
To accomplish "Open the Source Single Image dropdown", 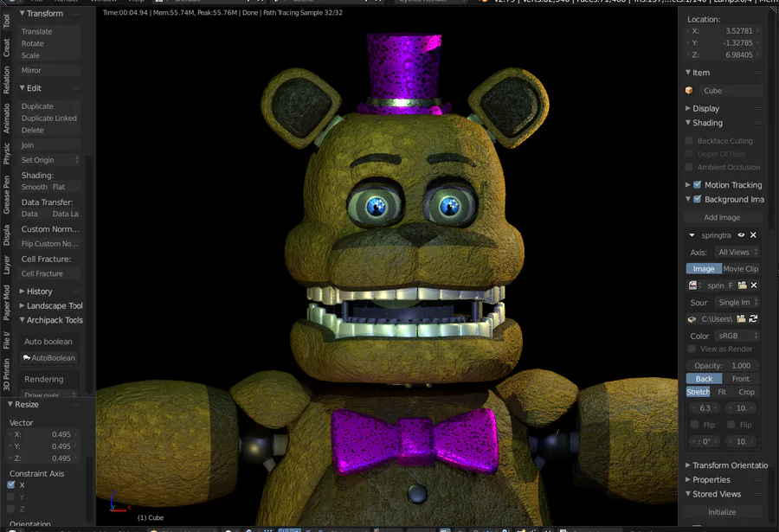I will point(737,302).
